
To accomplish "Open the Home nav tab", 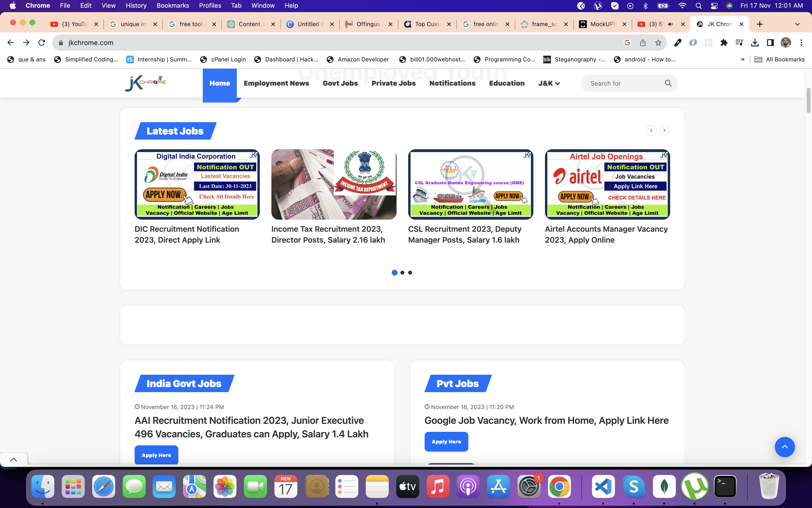I will pos(220,83).
